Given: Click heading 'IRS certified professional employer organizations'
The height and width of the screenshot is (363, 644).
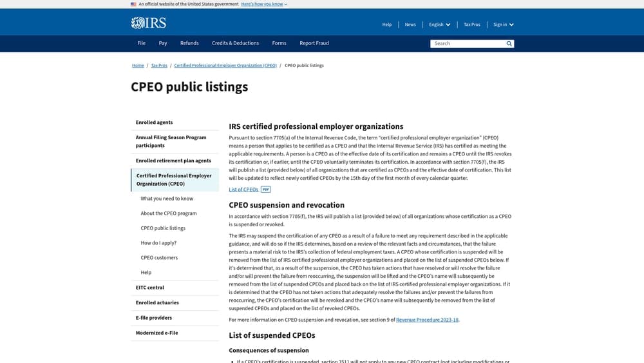Looking at the screenshot, I should pyautogui.click(x=316, y=126).
